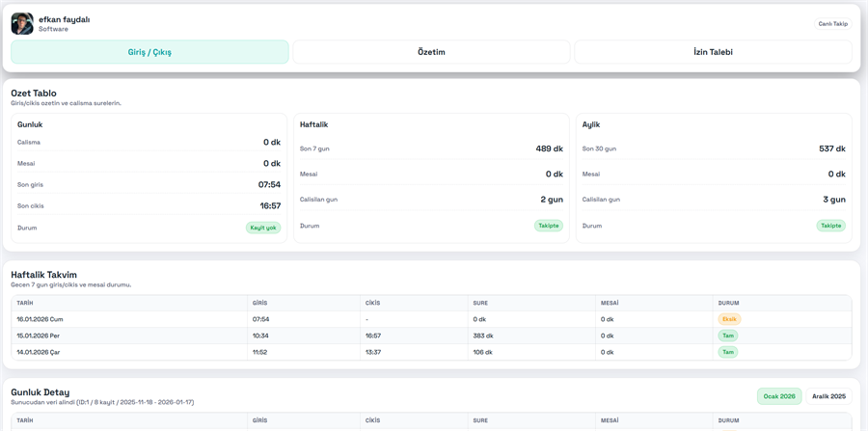Switch to the Aralik 2025 month filter
The width and height of the screenshot is (868, 431).
click(x=828, y=396)
